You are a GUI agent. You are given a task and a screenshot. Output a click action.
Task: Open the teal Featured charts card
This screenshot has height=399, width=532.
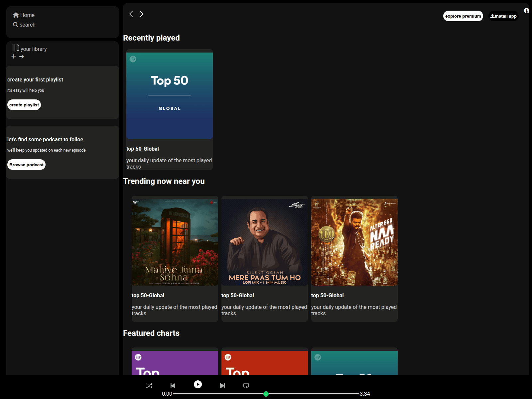[x=354, y=363]
